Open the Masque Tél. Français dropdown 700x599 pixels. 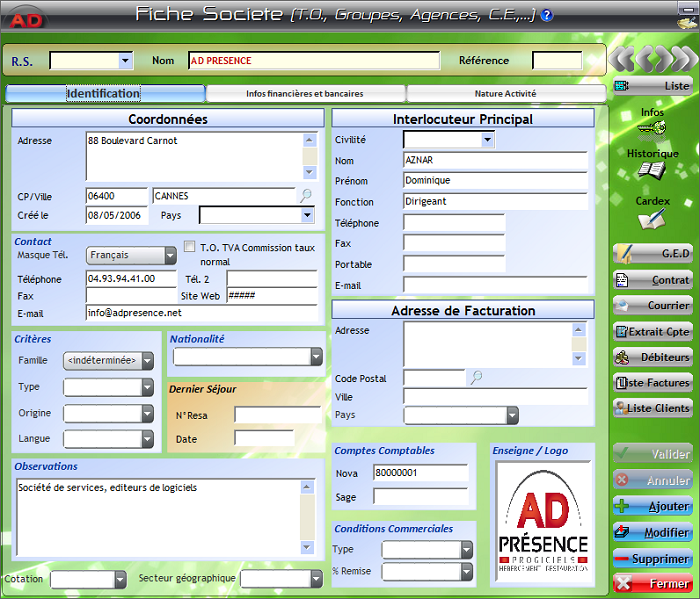tap(170, 256)
